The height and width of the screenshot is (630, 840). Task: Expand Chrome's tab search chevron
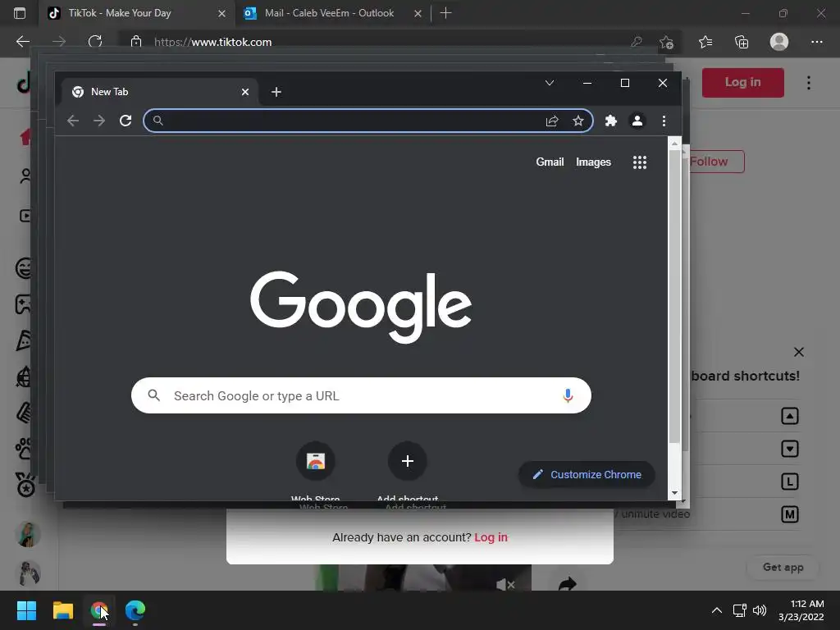tap(549, 83)
